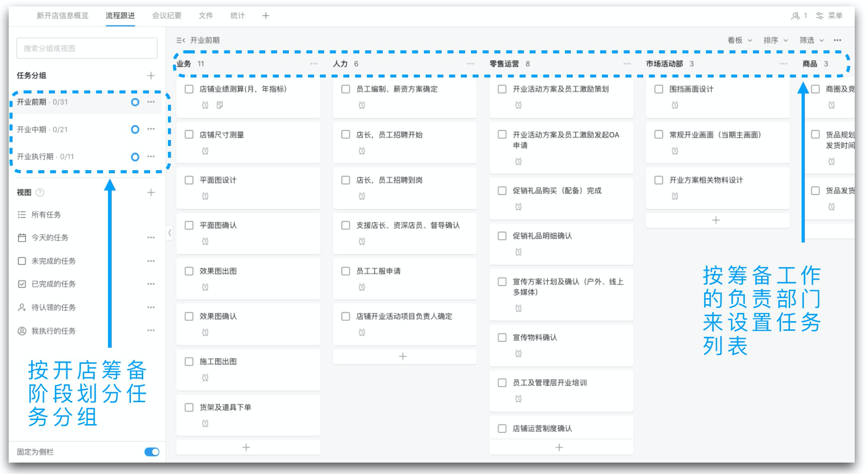Add a new 任务分组 group

[151, 75]
